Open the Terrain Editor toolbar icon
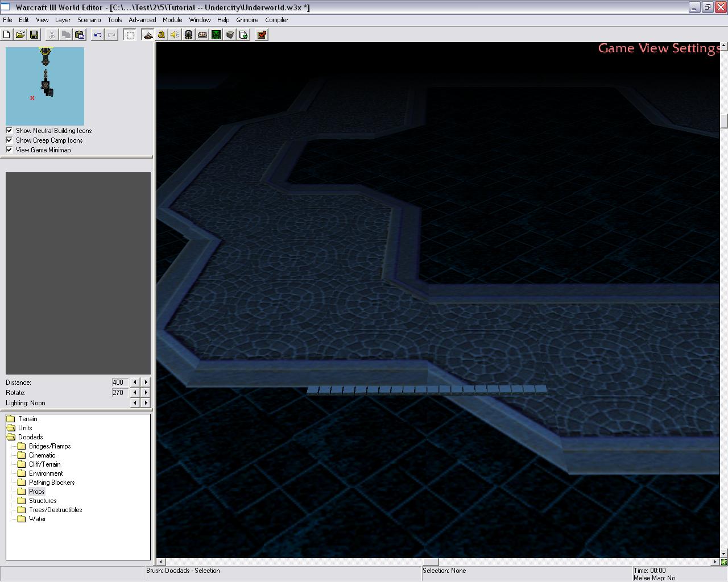Screen dimensions: 728x582 click(x=148, y=35)
